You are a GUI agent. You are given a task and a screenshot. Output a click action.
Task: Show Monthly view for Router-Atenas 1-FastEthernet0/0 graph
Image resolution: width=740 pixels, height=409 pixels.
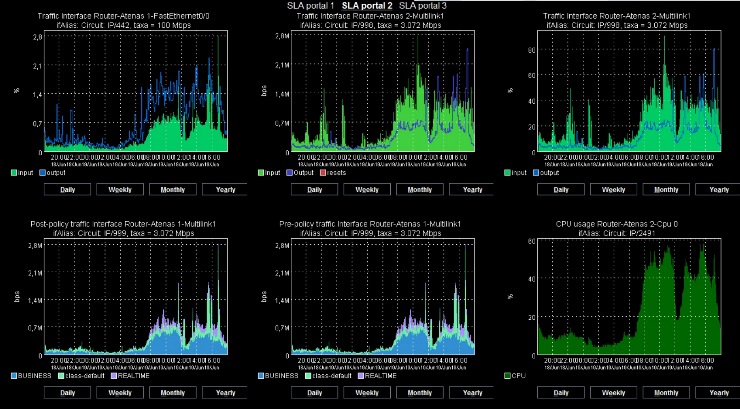click(173, 190)
